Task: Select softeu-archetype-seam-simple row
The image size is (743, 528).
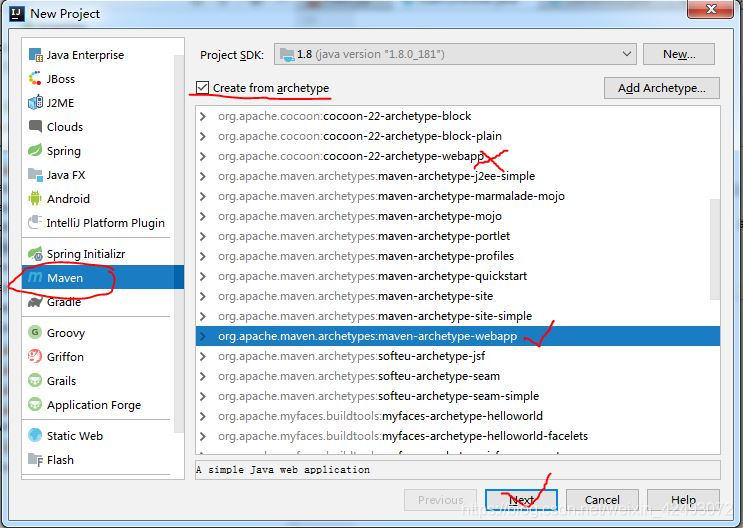Action: 458,396
